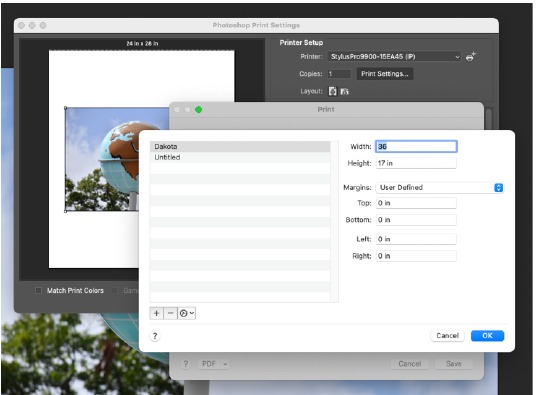Click the Height field showing 17 in

click(x=416, y=163)
